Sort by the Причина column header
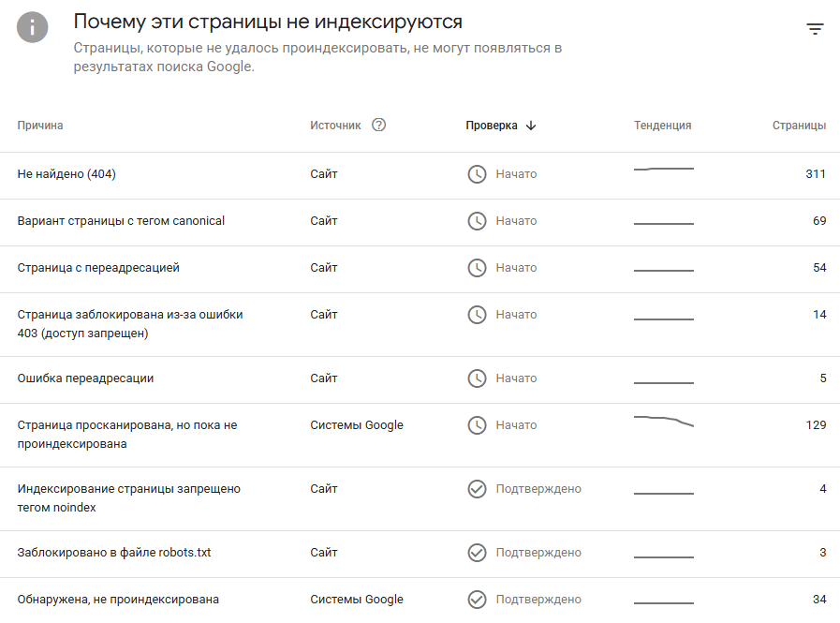The width and height of the screenshot is (840, 623). click(40, 126)
